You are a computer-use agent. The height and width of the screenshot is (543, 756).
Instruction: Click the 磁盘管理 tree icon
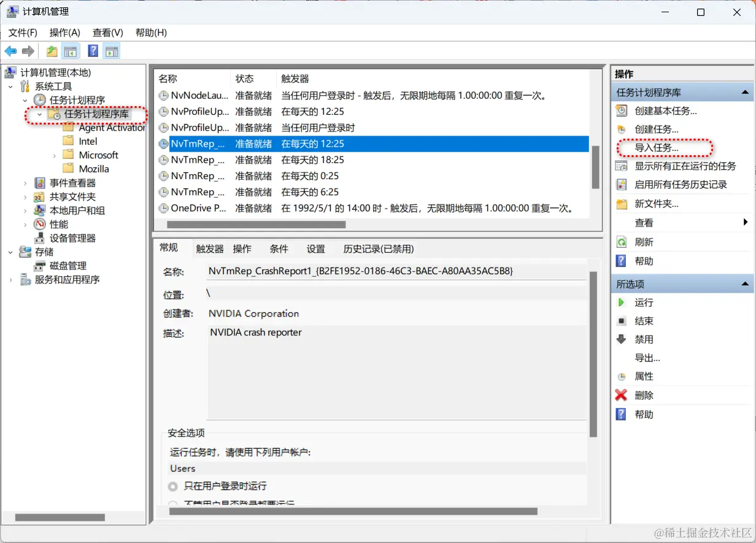tap(40, 266)
